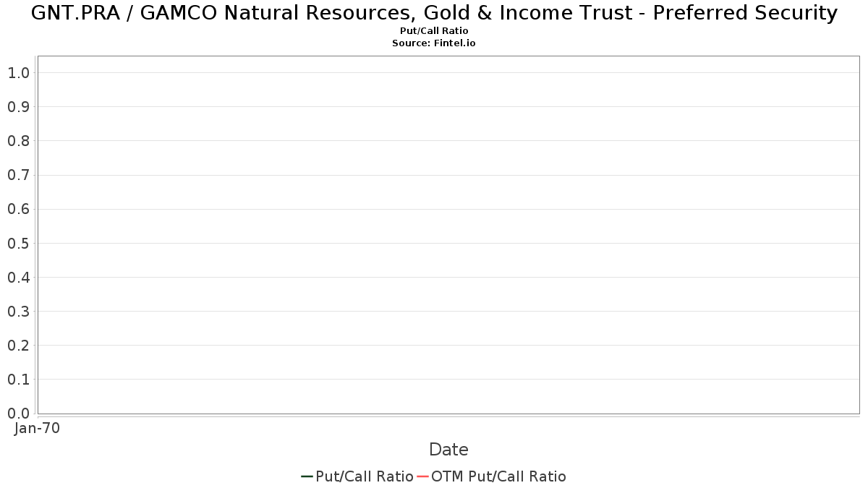Toggle the OTM Put/Call Ratio legend entry
This screenshot has width=868, height=488.
(x=492, y=476)
